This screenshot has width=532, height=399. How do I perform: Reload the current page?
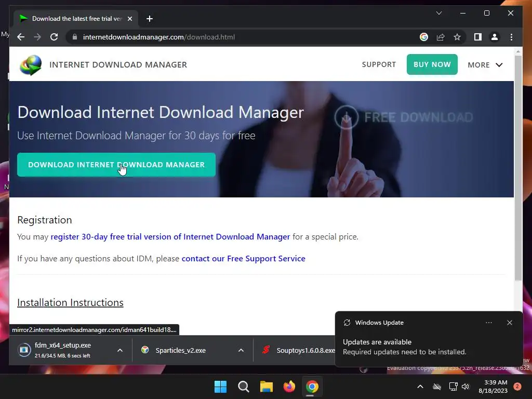pos(54,37)
